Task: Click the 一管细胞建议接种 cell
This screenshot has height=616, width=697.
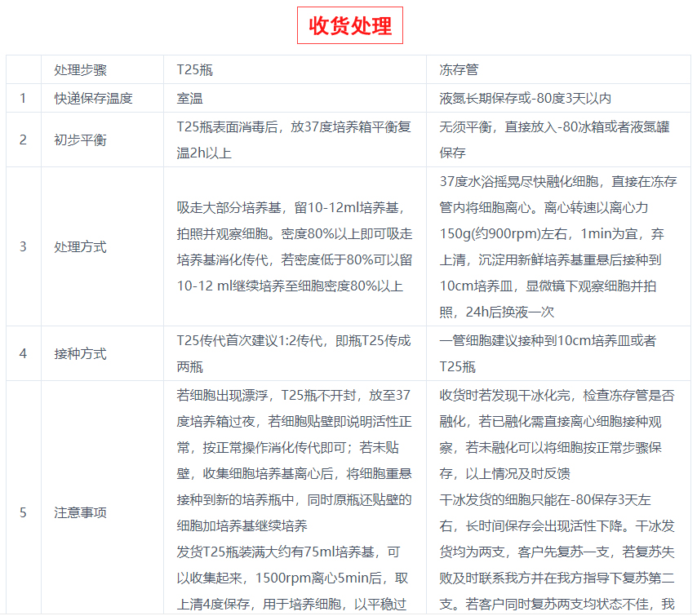Action: coord(557,353)
